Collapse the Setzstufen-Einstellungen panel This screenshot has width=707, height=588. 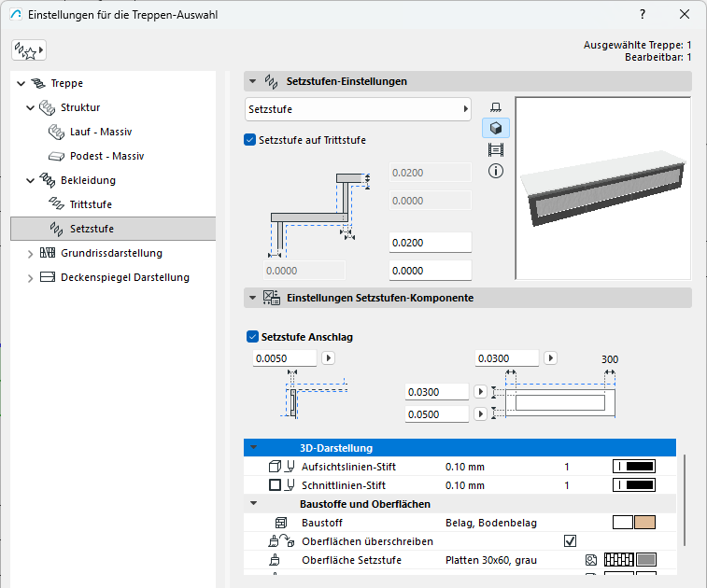(x=252, y=81)
